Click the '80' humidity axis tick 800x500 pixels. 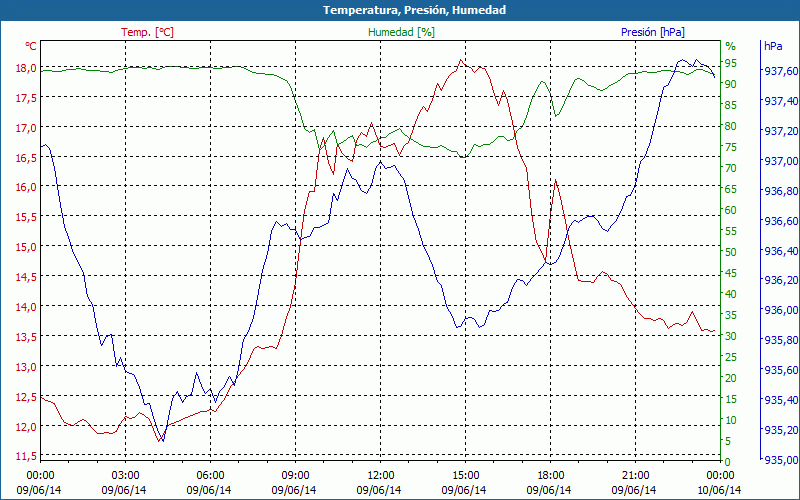click(x=731, y=126)
